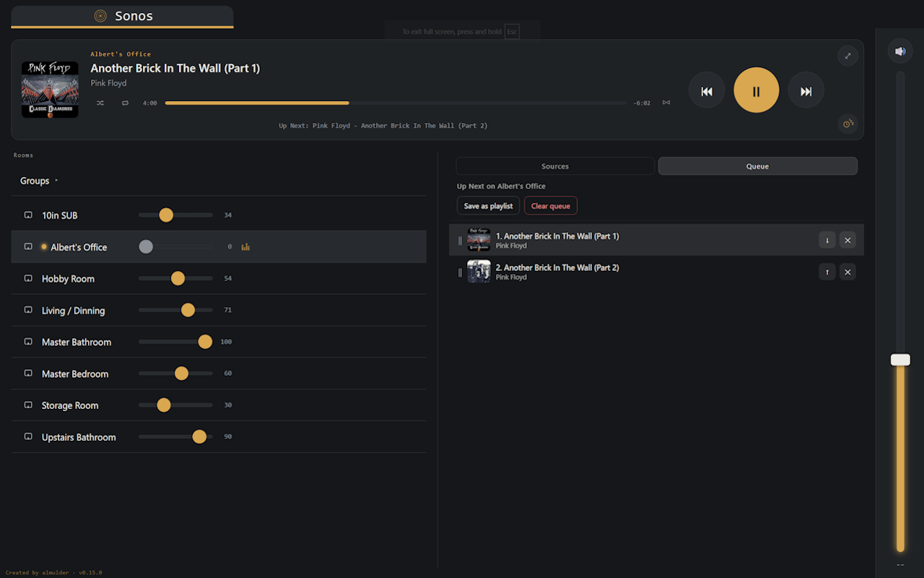This screenshot has height=578, width=924.
Task: Skip to the next track
Action: 806,91
